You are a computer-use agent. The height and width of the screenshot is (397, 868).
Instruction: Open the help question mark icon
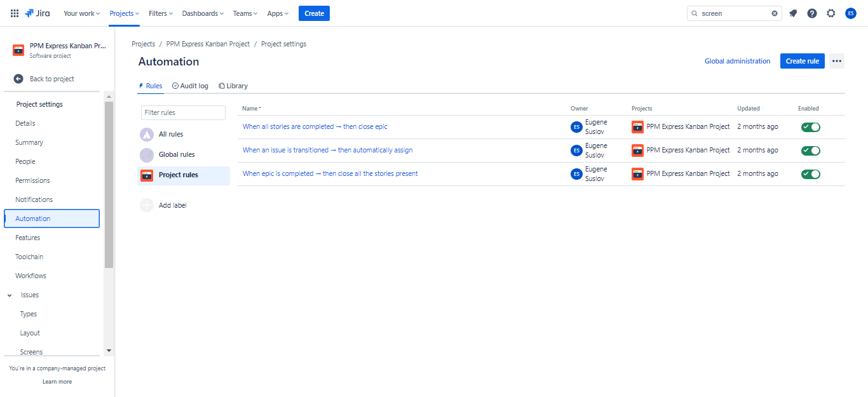pos(812,13)
